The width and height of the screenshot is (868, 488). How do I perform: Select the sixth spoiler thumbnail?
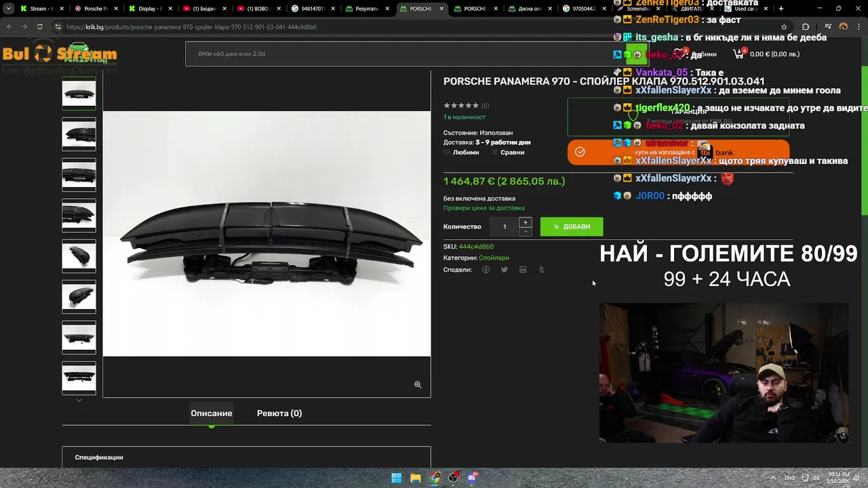(79, 297)
